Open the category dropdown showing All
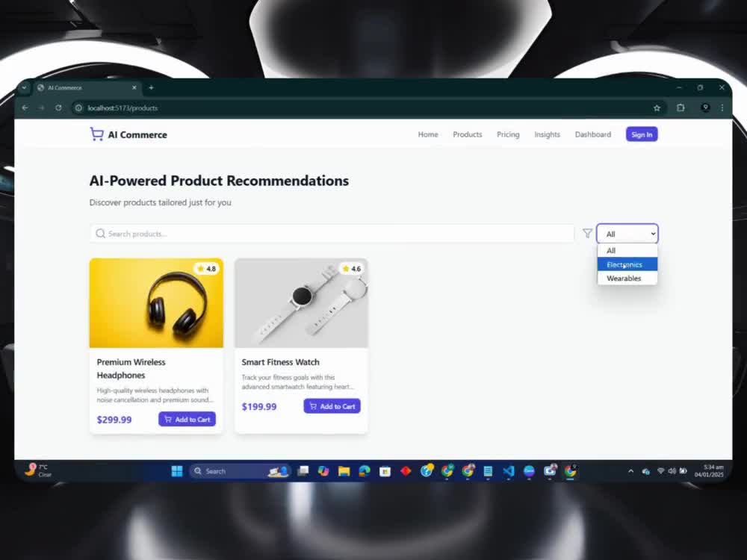Screen dimensions: 747x560 point(627,233)
